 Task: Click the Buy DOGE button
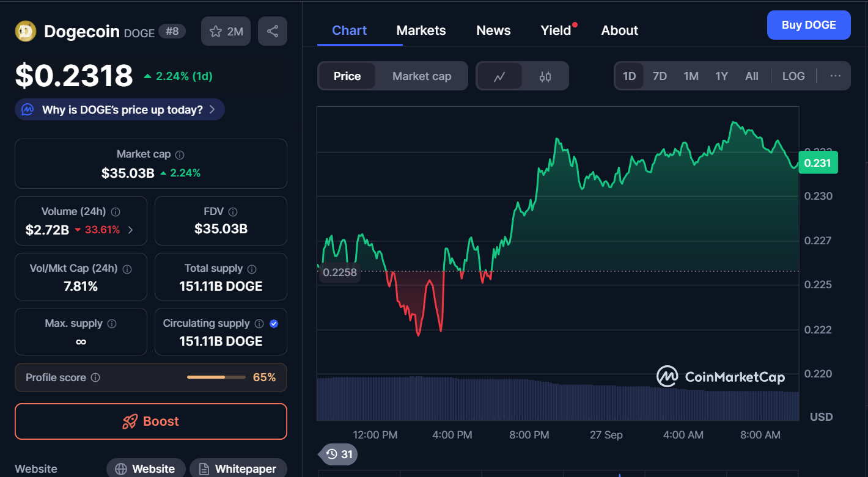point(809,25)
